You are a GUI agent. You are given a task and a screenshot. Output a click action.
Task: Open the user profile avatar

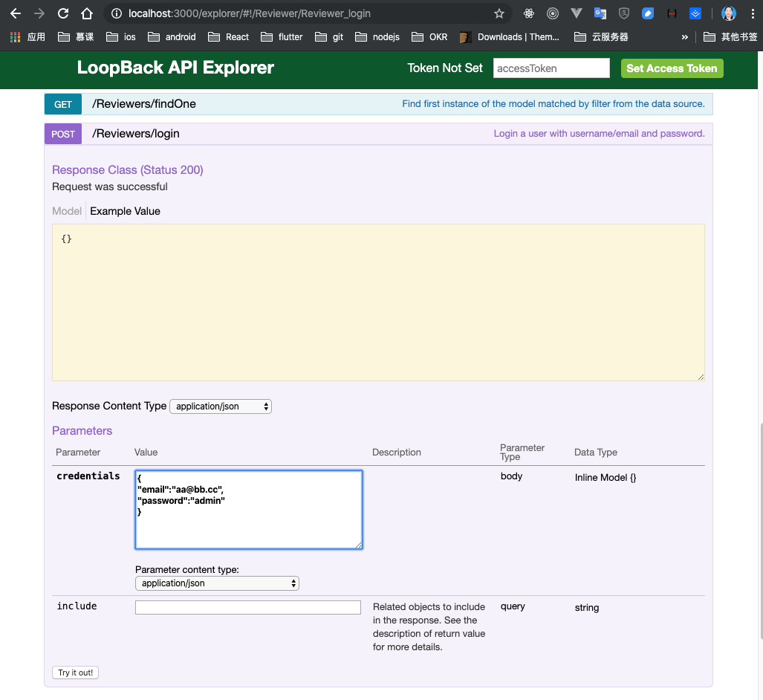point(728,13)
